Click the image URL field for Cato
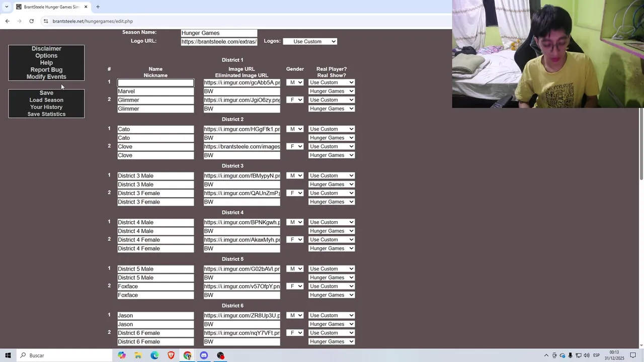644x362 pixels. pyautogui.click(x=242, y=129)
